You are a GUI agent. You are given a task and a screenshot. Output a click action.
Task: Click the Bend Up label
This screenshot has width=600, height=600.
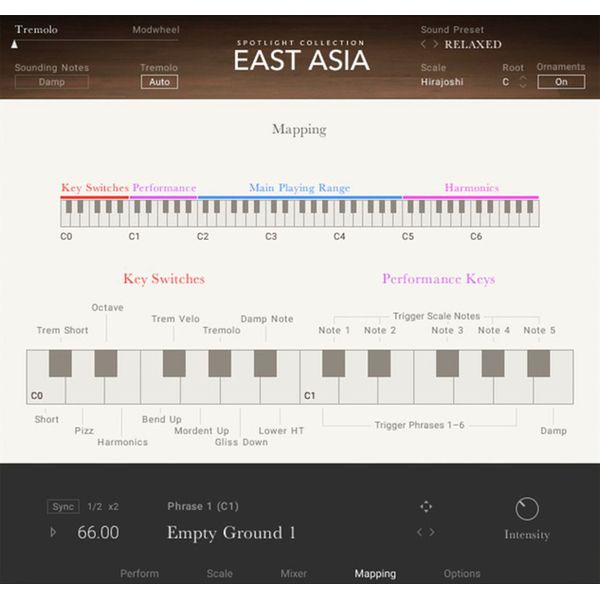point(161,419)
